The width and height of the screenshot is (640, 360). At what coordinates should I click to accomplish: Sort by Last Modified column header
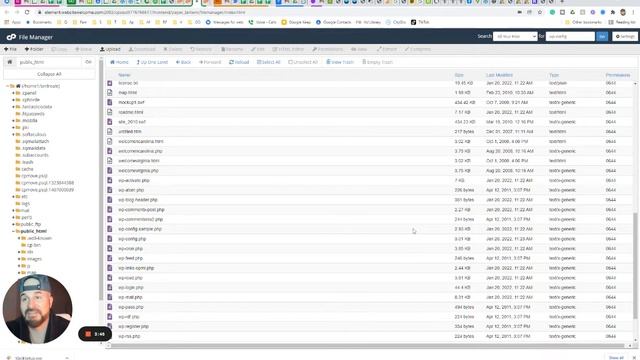[499, 75]
